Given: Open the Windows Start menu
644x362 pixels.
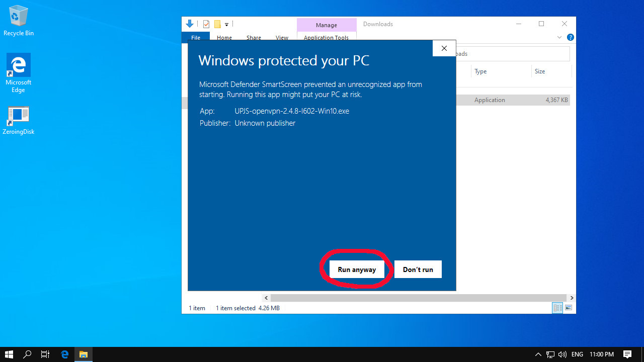Looking at the screenshot, I should coord(9,354).
